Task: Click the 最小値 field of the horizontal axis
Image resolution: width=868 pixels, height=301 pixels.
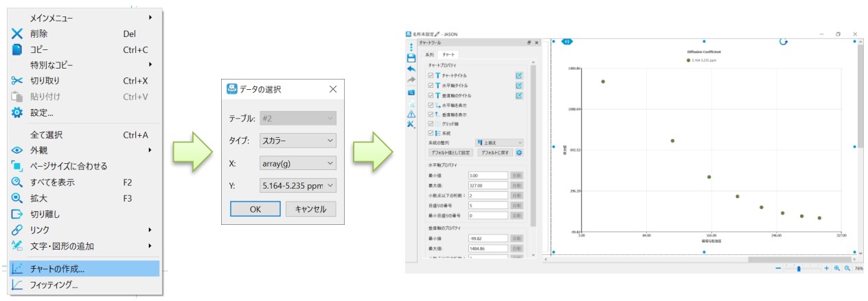Action: click(488, 176)
